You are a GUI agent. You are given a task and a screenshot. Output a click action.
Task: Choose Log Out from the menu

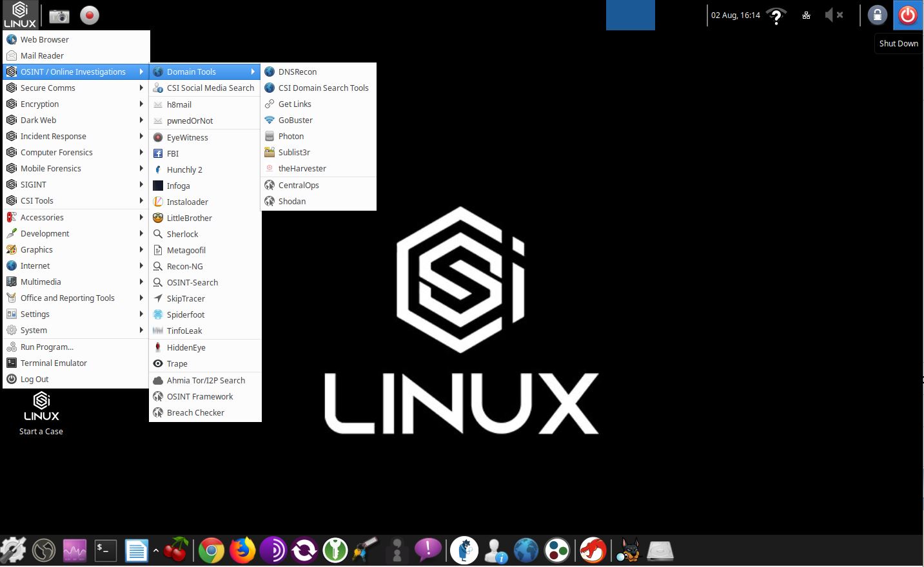click(76, 379)
